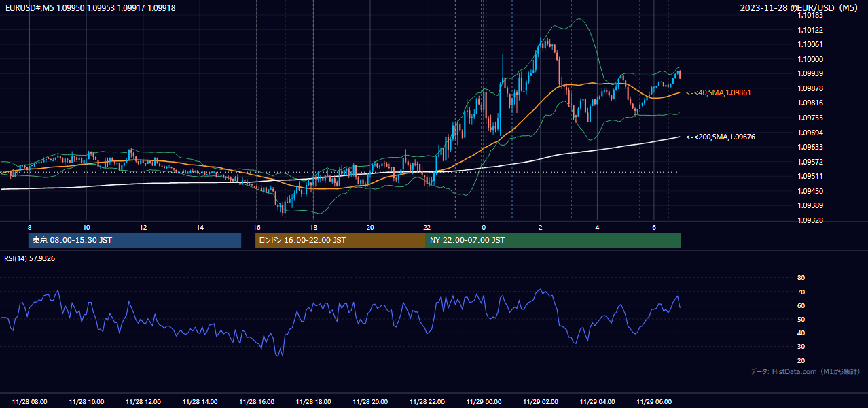Click price axis value 1.09450
Screen dimensions: 868x408
pos(810,191)
